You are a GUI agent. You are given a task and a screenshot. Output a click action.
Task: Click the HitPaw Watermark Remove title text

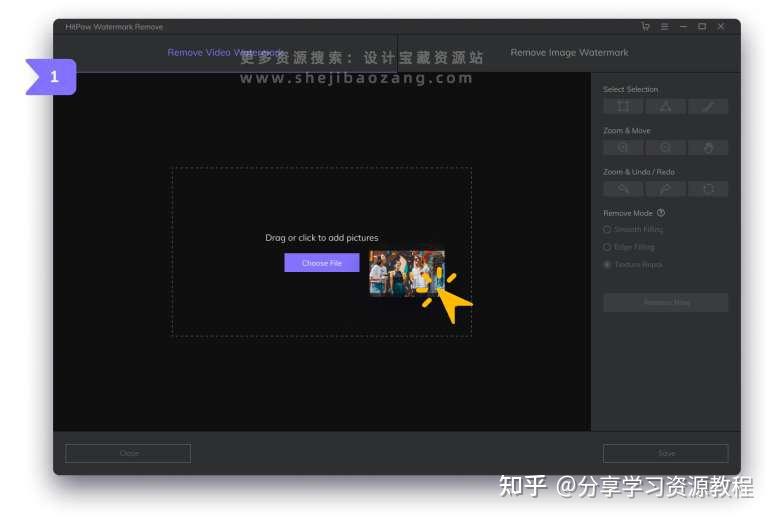click(x=114, y=27)
